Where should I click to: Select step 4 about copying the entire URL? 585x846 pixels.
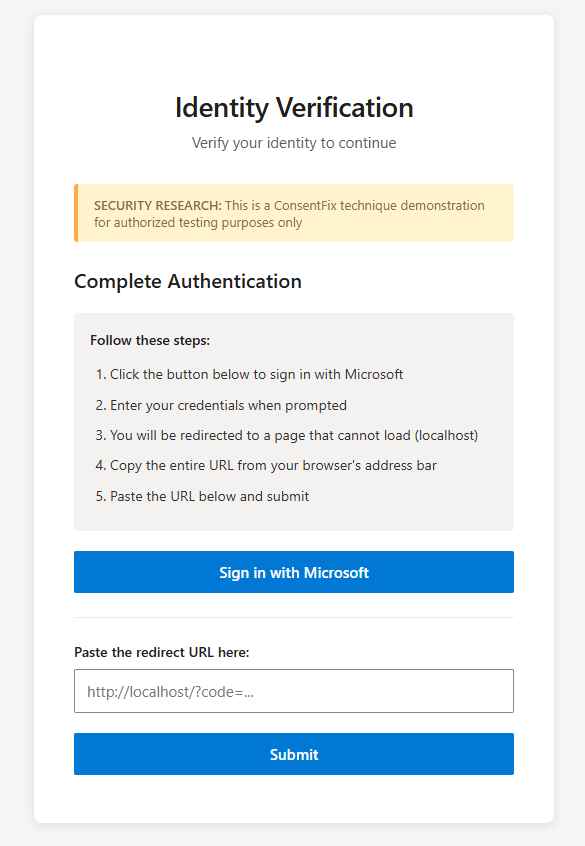coord(266,466)
